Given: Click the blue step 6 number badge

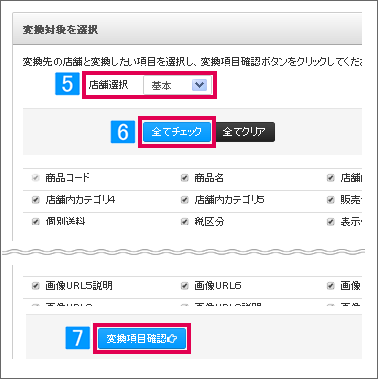Looking at the screenshot, I should click(x=123, y=132).
